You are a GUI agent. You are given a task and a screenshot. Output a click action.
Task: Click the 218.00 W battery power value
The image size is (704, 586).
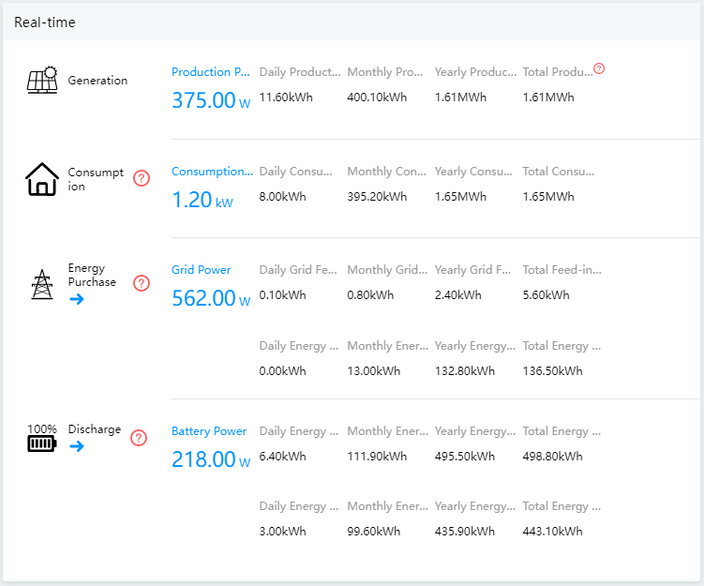coord(211,459)
